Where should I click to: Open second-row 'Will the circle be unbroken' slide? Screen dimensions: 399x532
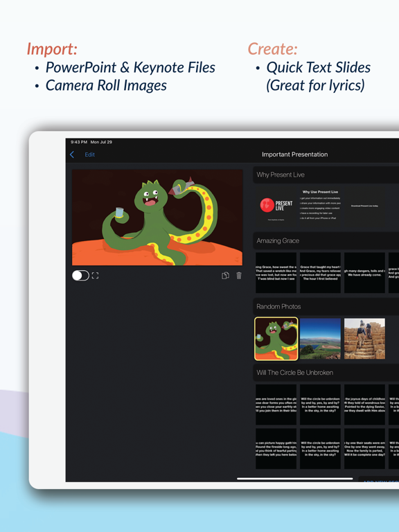[320, 449]
